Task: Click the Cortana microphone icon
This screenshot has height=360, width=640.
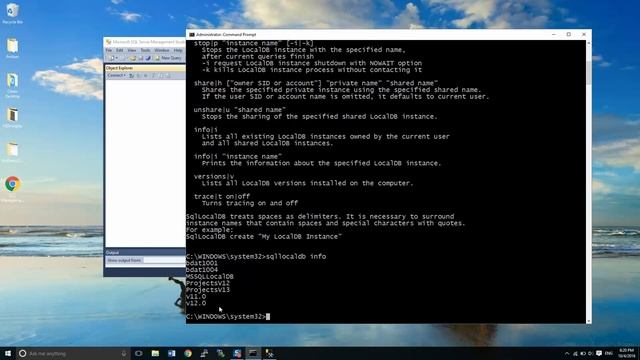Action: click(124, 353)
